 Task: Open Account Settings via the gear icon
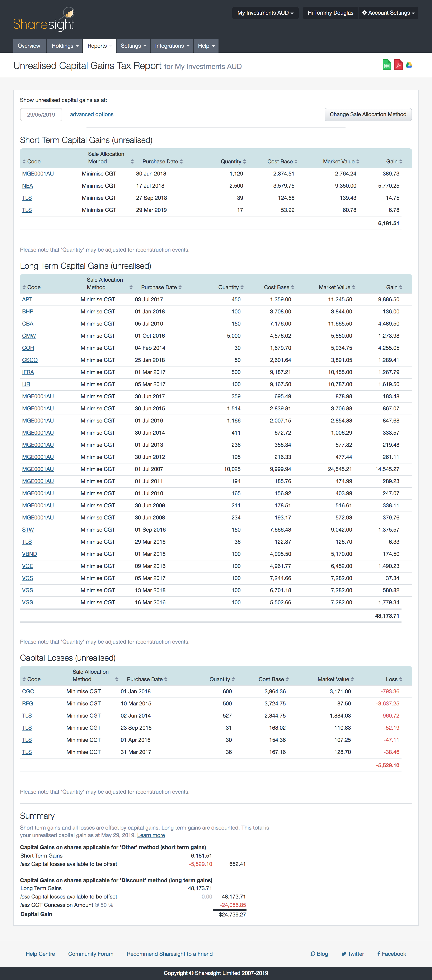tap(364, 13)
